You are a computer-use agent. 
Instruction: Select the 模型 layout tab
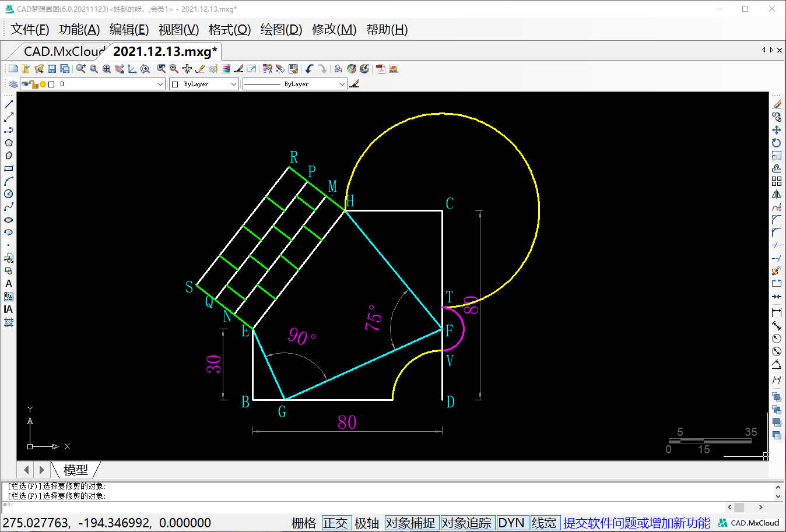pyautogui.click(x=76, y=469)
